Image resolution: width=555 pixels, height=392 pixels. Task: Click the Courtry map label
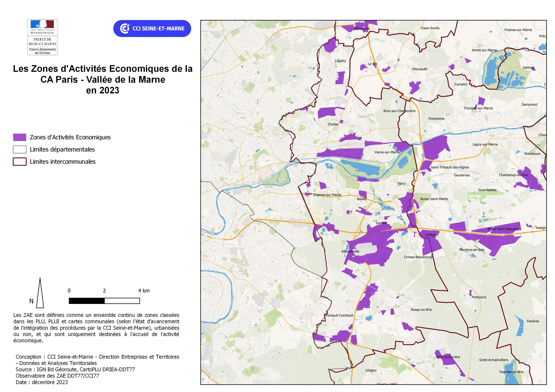[340, 61]
